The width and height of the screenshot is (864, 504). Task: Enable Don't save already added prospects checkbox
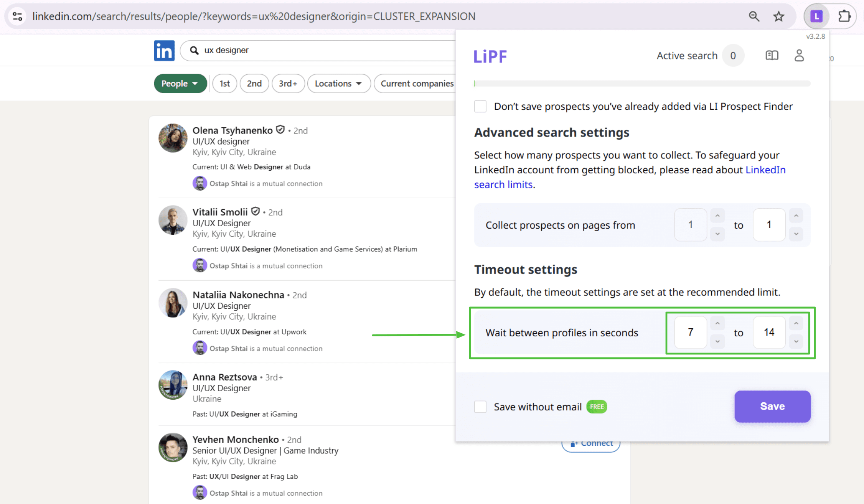(480, 106)
